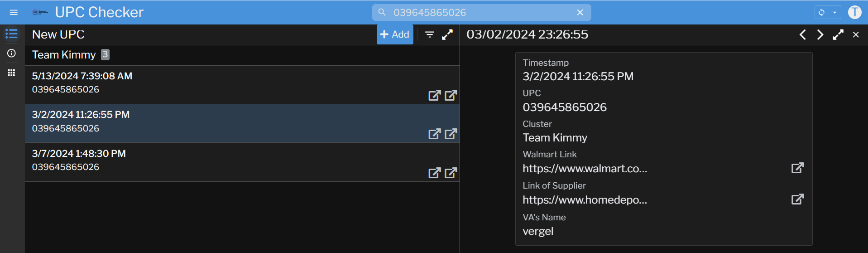This screenshot has width=868, height=253.
Task: Open the Link of Supplier homedepot URL
Action: coord(797,199)
